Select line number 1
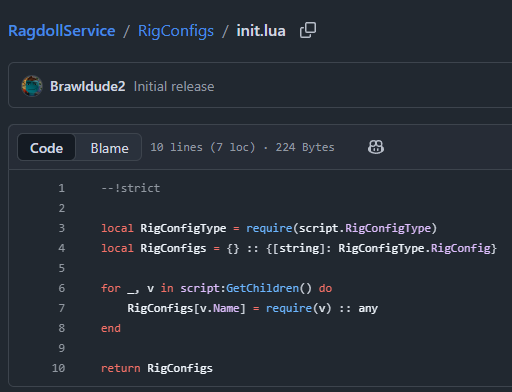Image resolution: width=512 pixels, height=392 pixels. 62,188
